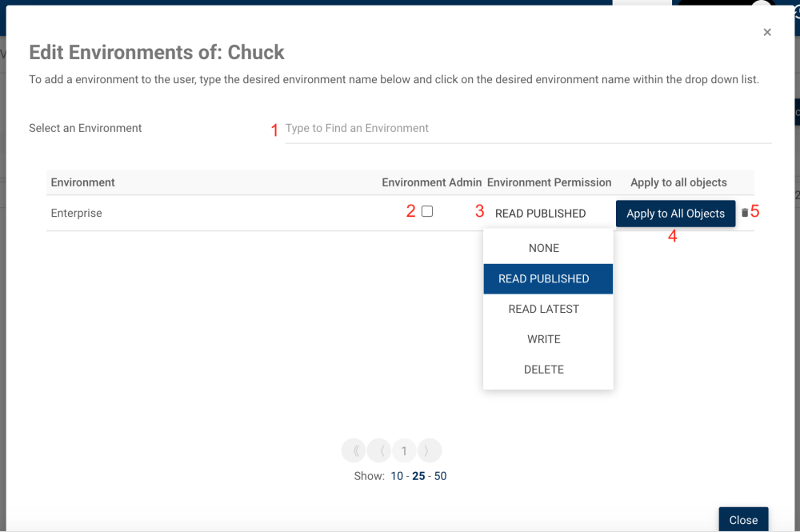Delete the Enterprise environment with trash icon
This screenshot has width=800, height=532.
(x=745, y=213)
